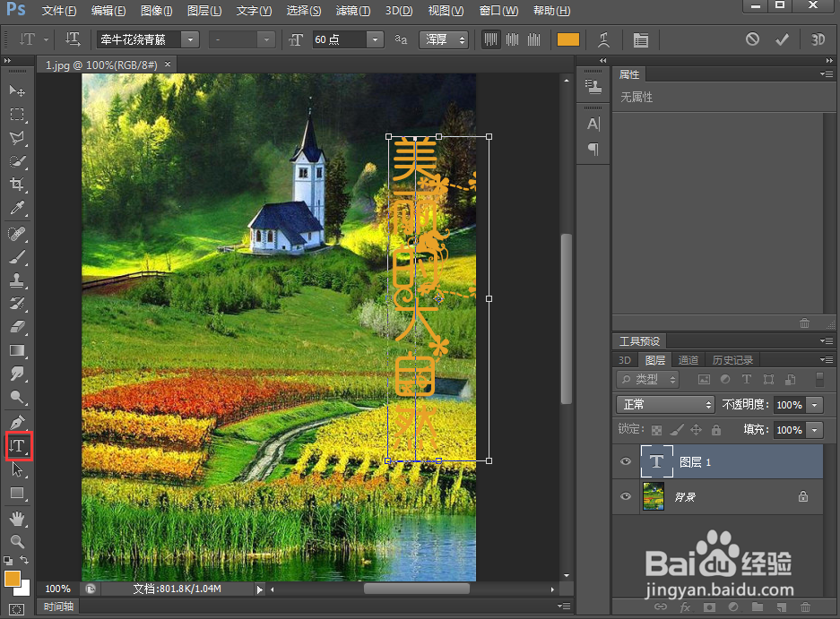Open anti-aliasing dropdown 浑厚

pos(444,39)
